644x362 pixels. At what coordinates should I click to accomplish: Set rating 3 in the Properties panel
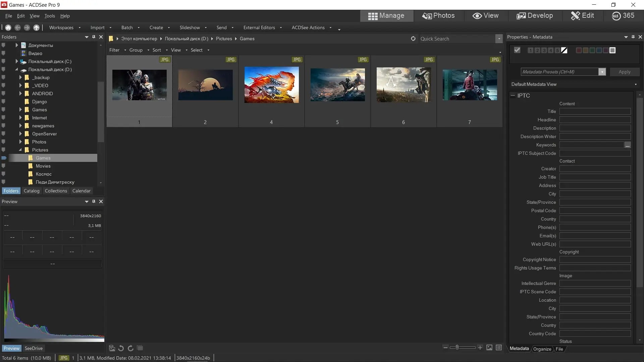tap(544, 50)
